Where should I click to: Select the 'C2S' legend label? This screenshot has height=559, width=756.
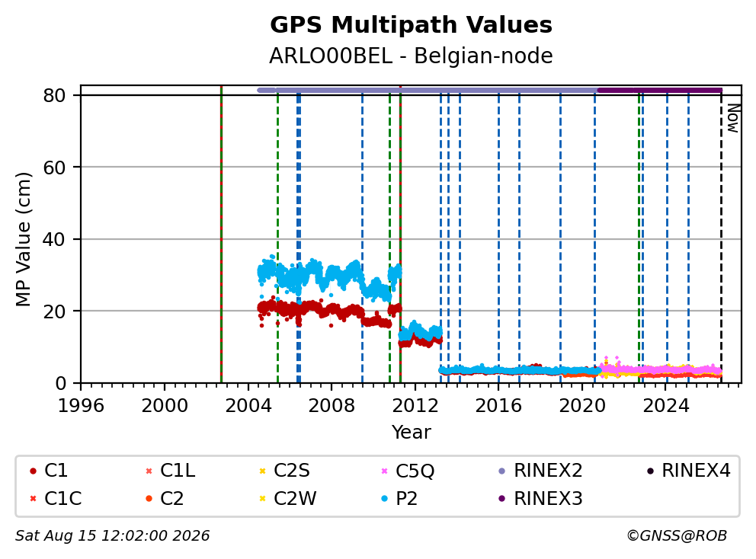click(292, 471)
